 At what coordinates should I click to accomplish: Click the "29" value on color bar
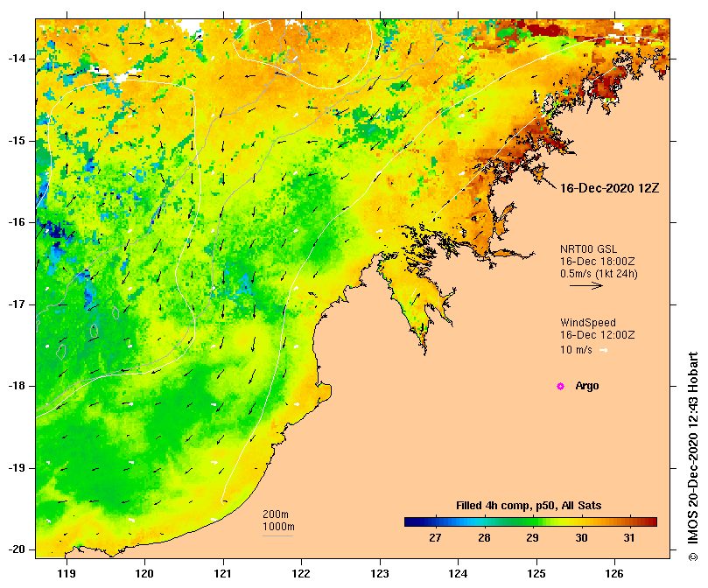point(532,538)
